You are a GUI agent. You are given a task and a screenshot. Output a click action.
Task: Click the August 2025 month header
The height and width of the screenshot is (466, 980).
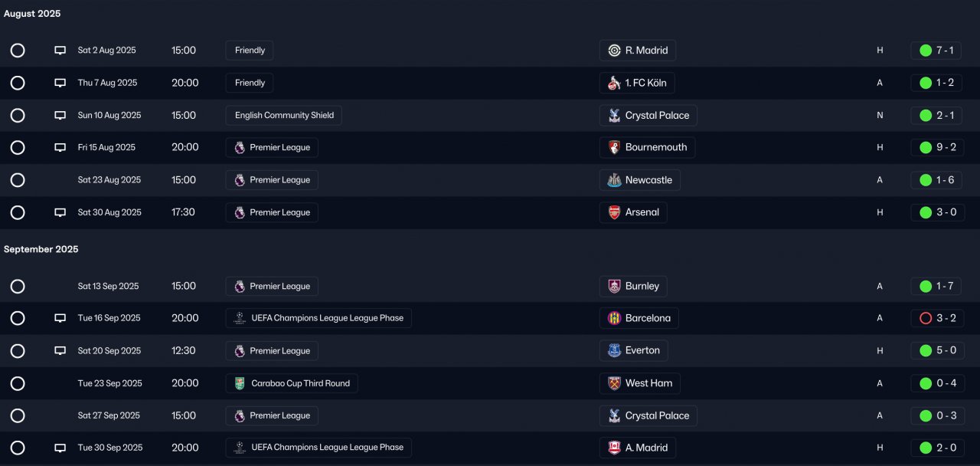click(32, 14)
